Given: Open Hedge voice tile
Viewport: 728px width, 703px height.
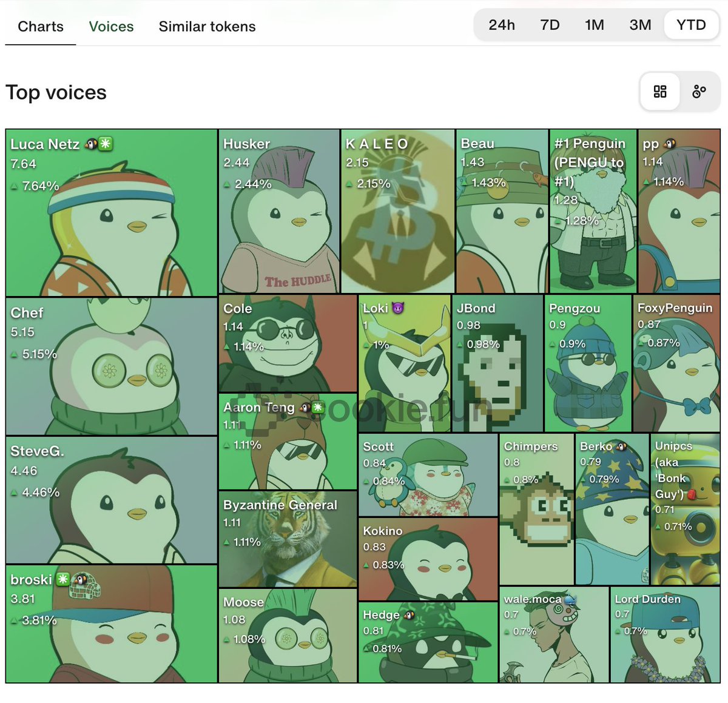Looking at the screenshot, I should pos(428,642).
